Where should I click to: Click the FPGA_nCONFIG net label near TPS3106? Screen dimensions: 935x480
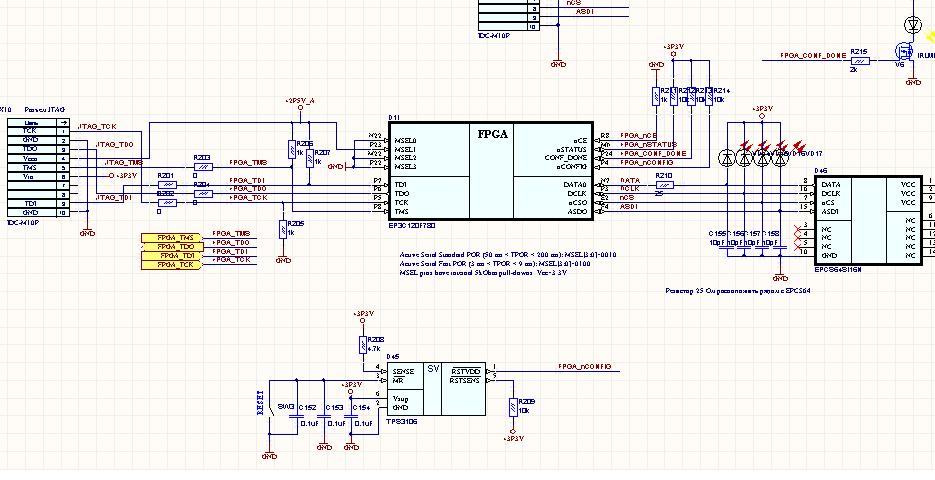(584, 367)
